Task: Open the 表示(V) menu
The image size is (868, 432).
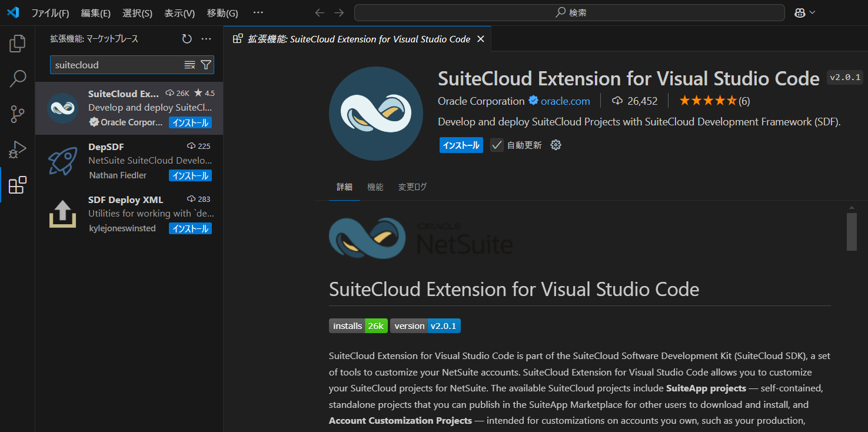Action: 179,12
